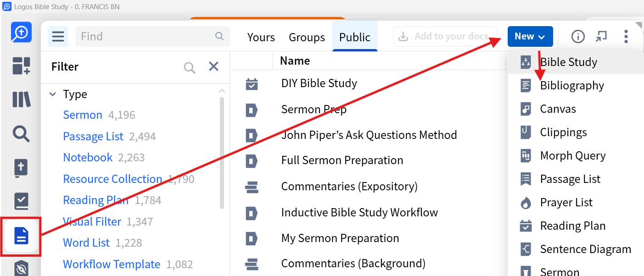Select Prayer List from New menu
This screenshot has height=276, width=644.
[576, 203]
